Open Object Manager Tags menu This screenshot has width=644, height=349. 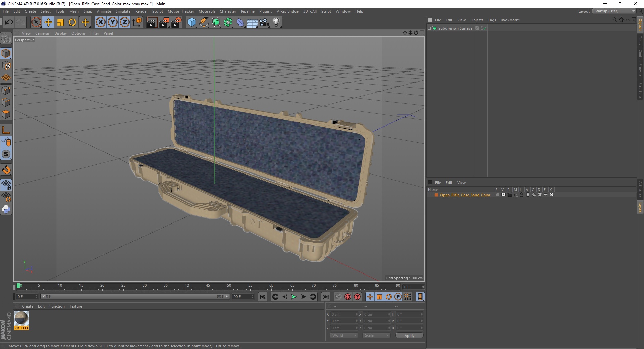coord(492,20)
